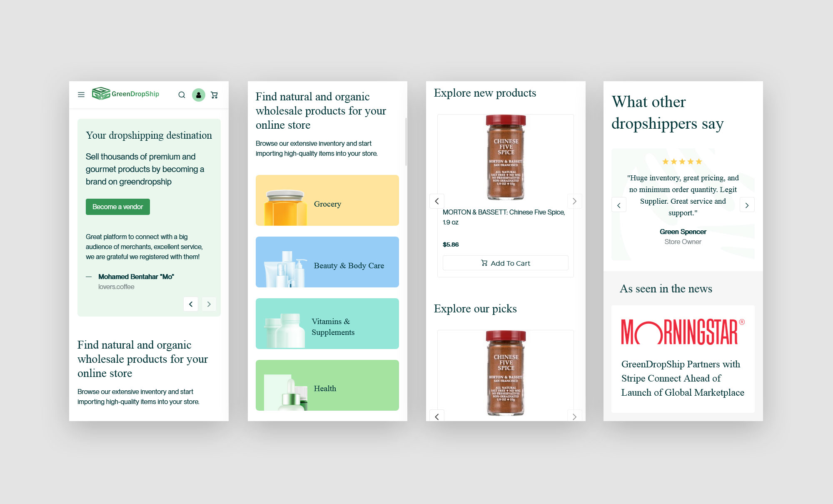Open the shopping cart icon

214,95
